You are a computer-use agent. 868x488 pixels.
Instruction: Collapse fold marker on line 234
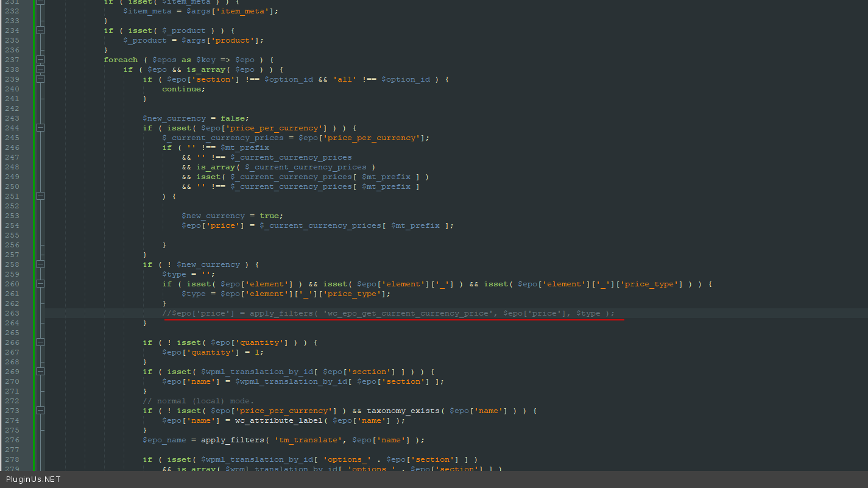click(40, 30)
